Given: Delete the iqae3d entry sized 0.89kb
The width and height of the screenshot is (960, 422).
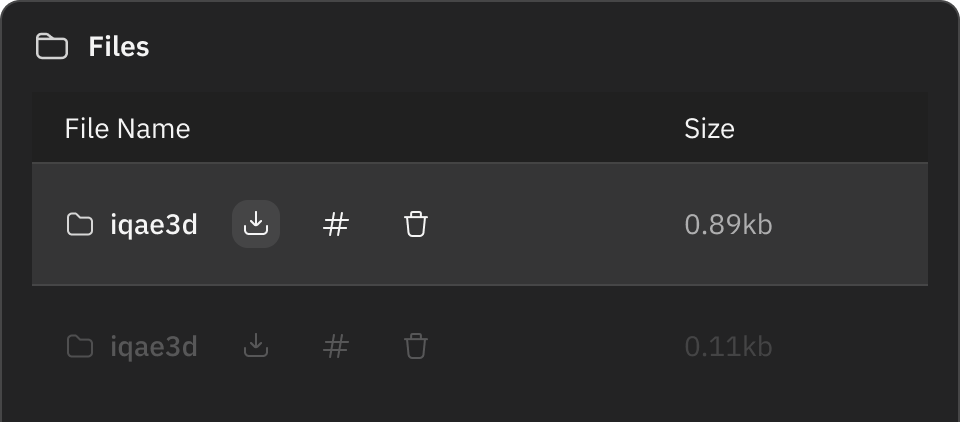Looking at the screenshot, I should [x=416, y=224].
